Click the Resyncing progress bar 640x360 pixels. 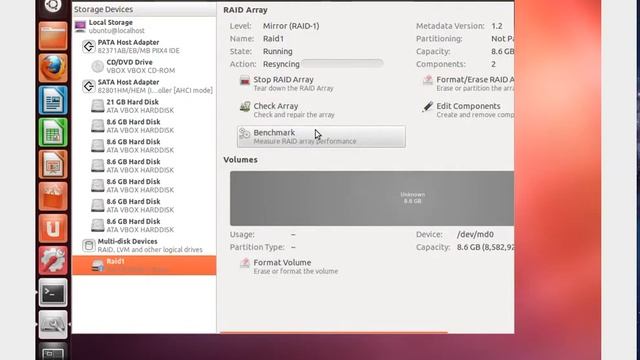pos(342,63)
